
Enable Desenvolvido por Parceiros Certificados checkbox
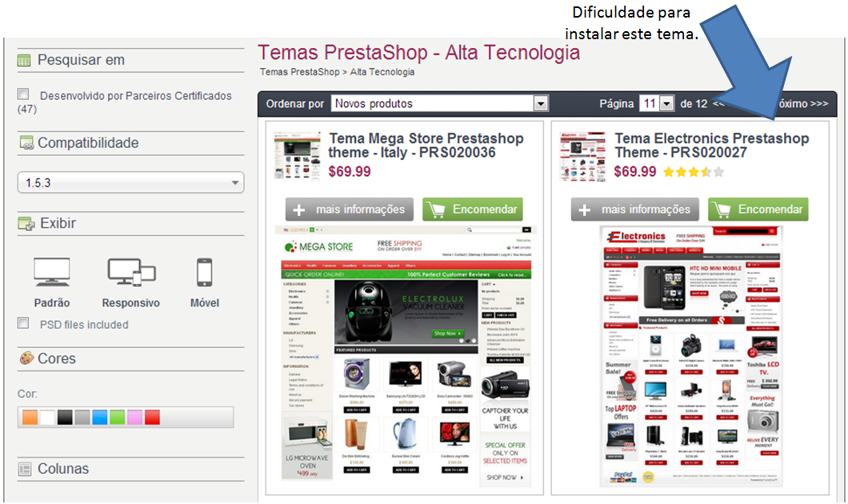tap(23, 94)
